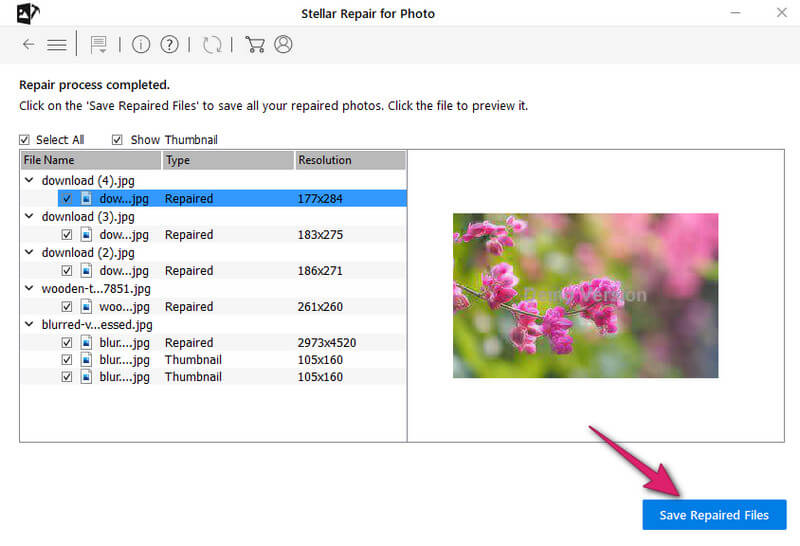Collapse the download (3).jpg tree node
Image resolution: width=800 pixels, height=546 pixels.
click(29, 216)
